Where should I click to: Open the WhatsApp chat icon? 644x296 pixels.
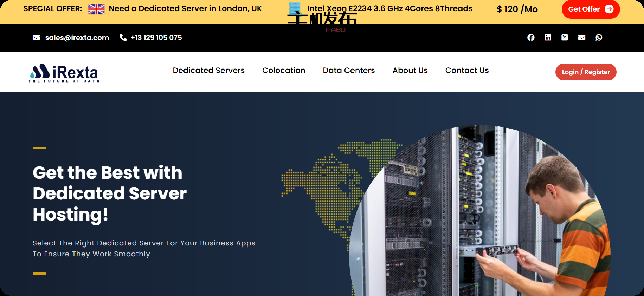pos(599,38)
